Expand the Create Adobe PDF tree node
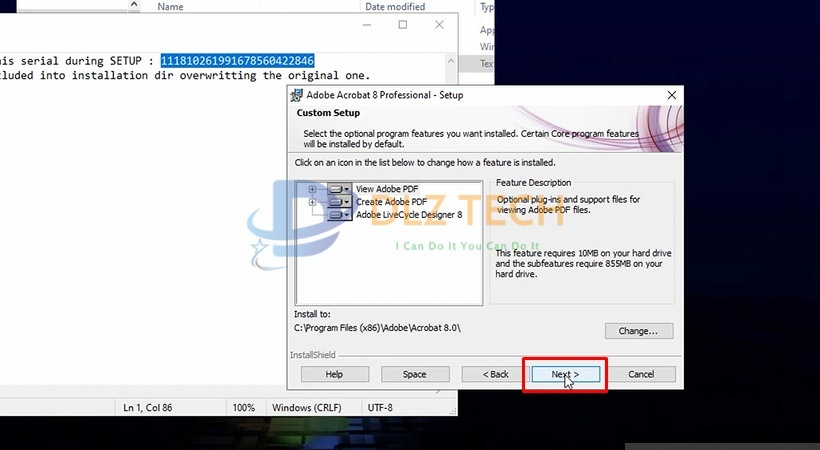820x450 pixels. (313, 201)
